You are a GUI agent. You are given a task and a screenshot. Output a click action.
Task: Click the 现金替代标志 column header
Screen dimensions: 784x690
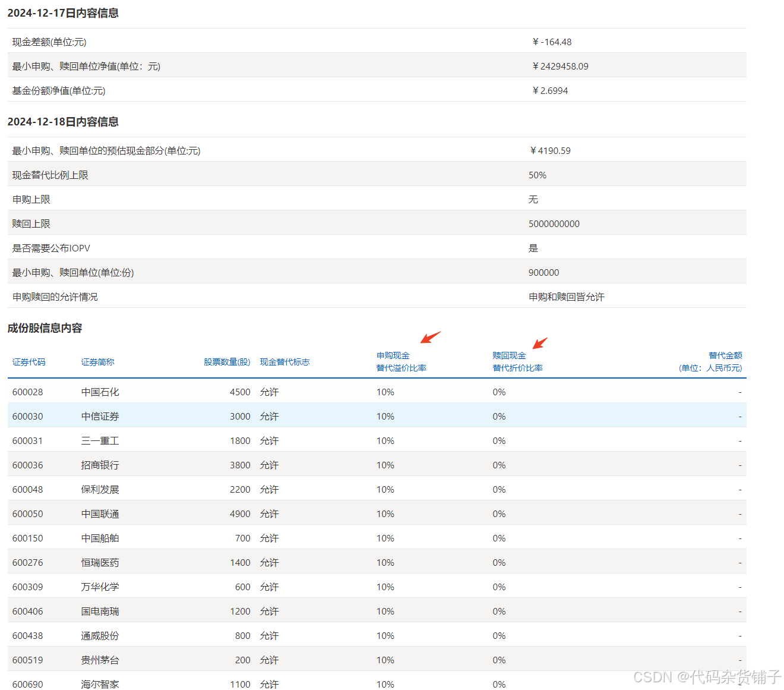[284, 362]
